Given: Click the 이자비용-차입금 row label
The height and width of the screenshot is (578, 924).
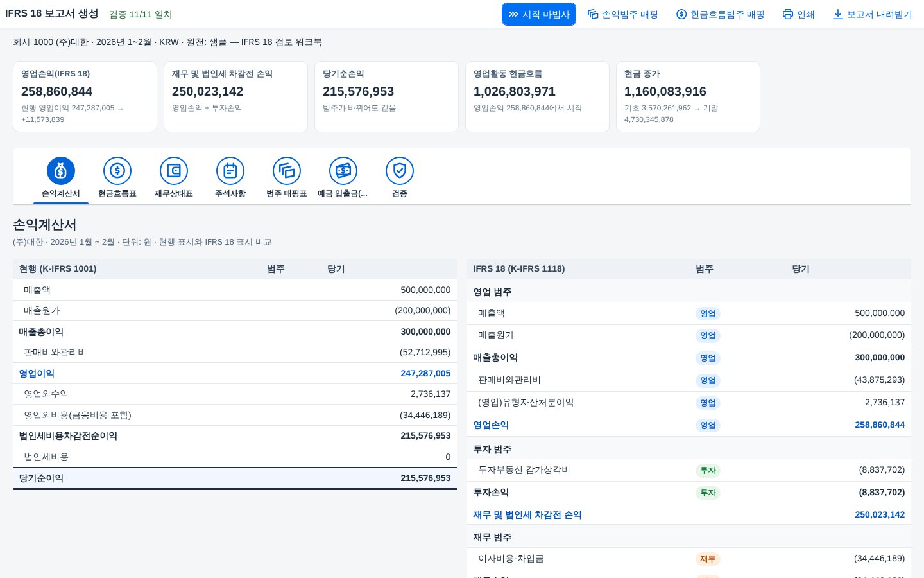Looking at the screenshot, I should point(511,558).
